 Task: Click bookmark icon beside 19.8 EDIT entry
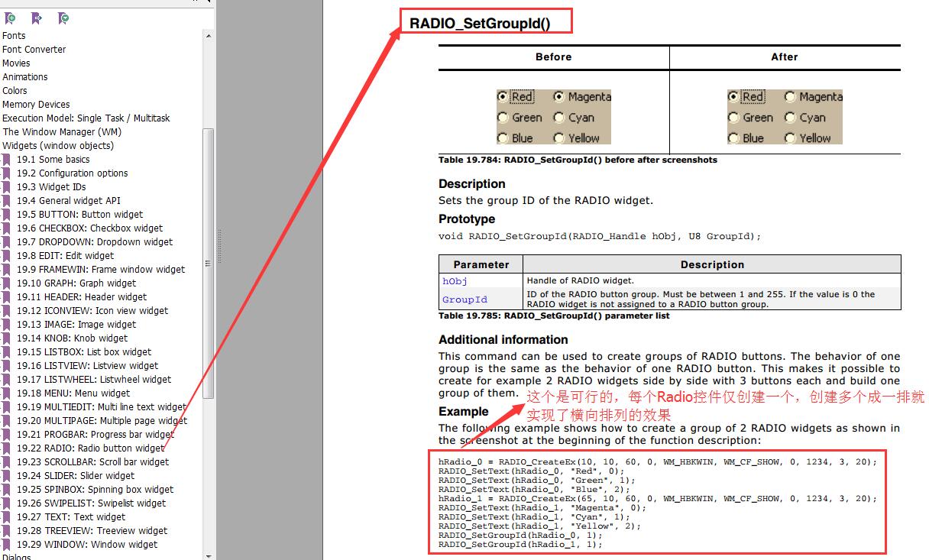(x=7, y=256)
